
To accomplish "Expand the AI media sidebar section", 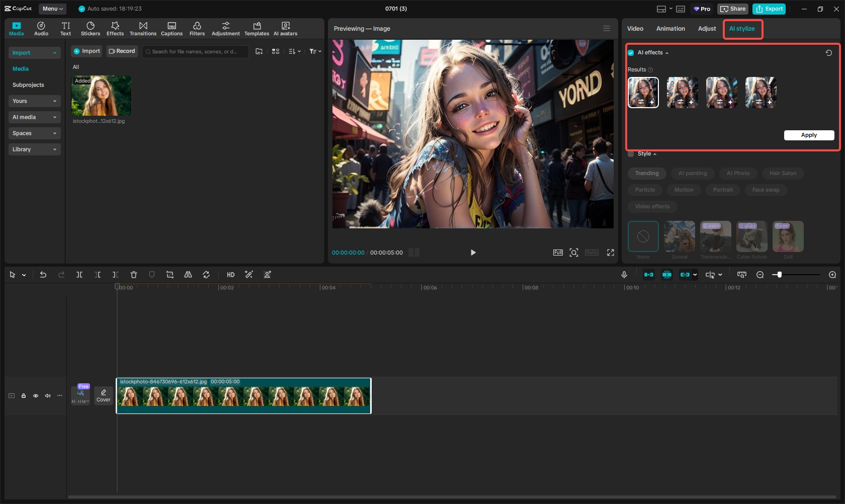I will click(34, 117).
